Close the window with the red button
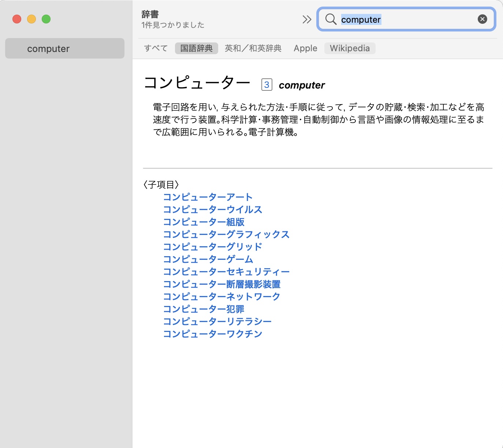The image size is (503, 448). point(17,19)
